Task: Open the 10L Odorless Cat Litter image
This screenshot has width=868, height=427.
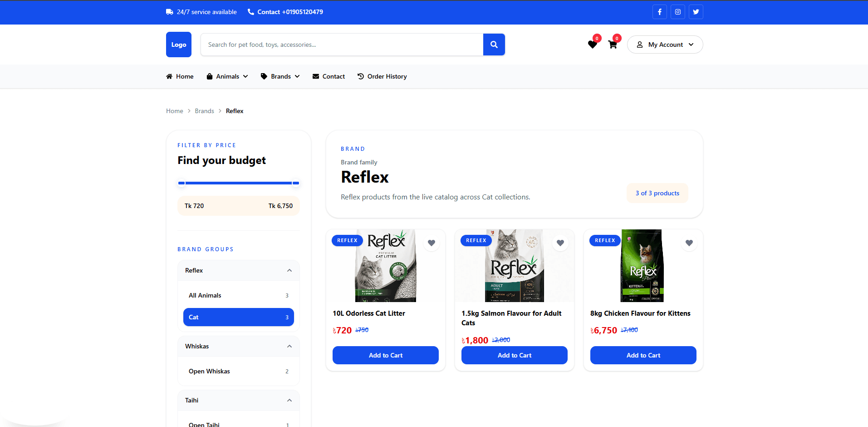Action: [x=386, y=266]
